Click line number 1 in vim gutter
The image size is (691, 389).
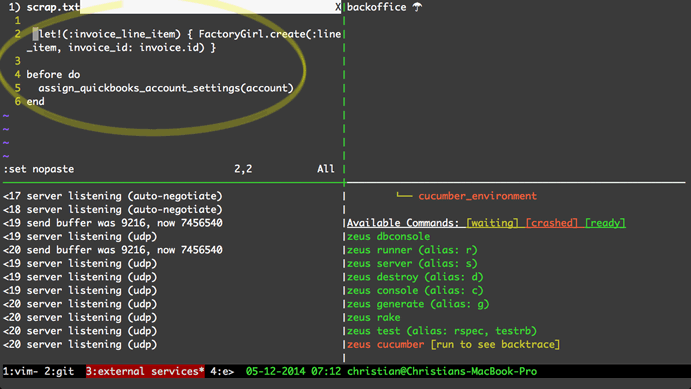(x=18, y=21)
